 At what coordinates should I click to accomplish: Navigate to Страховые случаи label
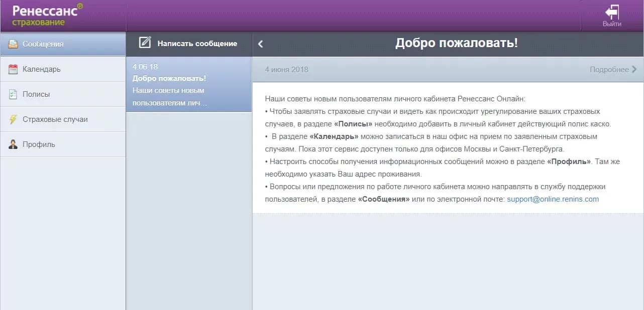[55, 119]
